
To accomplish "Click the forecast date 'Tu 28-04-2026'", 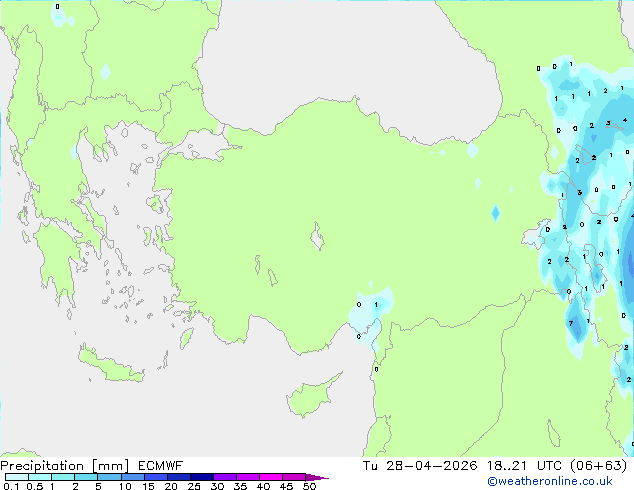I will (x=420, y=466).
